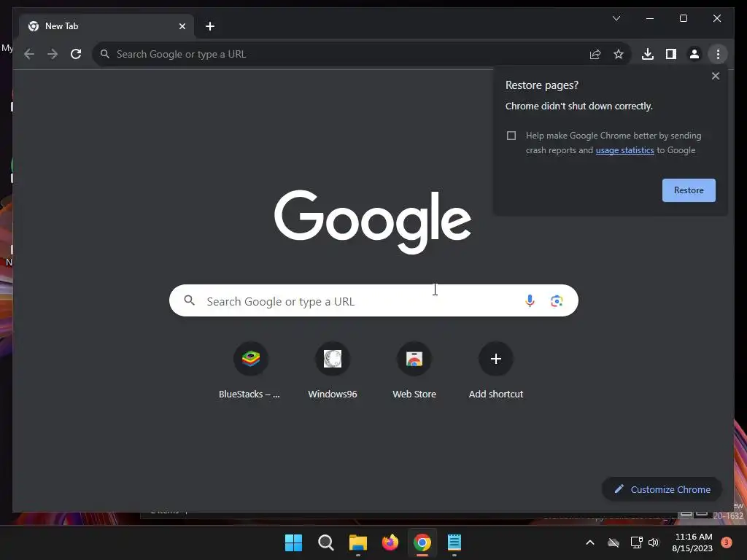The image size is (747, 560).
Task: Dismiss the Restore pages popup
Action: click(x=715, y=76)
